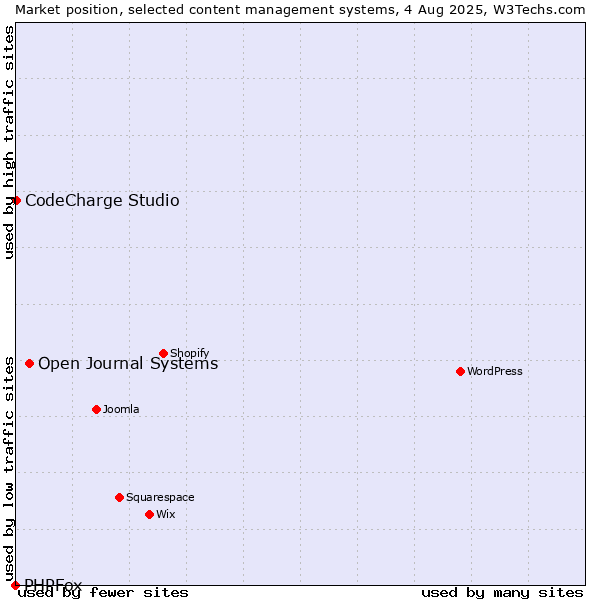Click the 'Open Journal Systems' label

click(128, 364)
